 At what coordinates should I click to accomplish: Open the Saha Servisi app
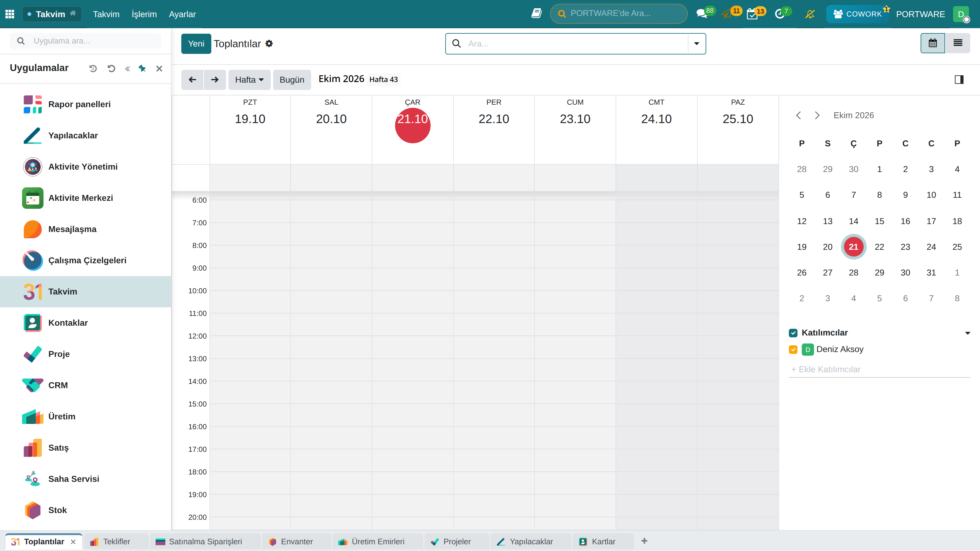point(86,479)
